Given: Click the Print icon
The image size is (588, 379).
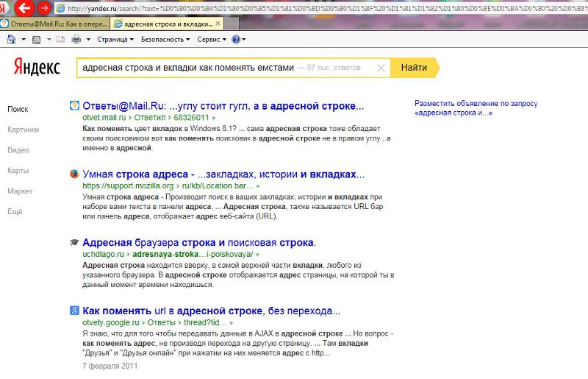Looking at the screenshot, I should 76,39.
